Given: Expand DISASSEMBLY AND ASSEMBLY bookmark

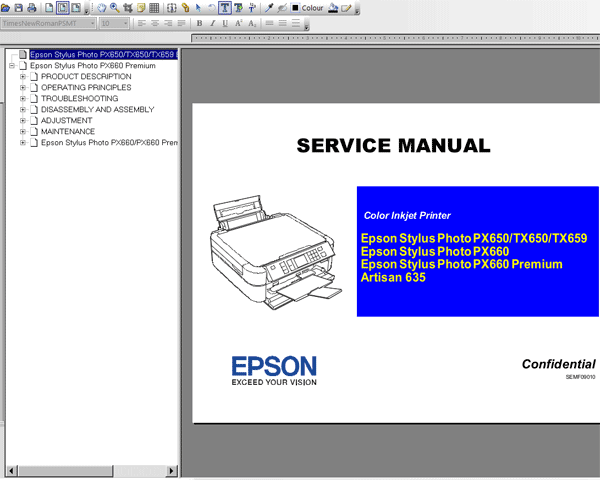Looking at the screenshot, I should [23, 110].
